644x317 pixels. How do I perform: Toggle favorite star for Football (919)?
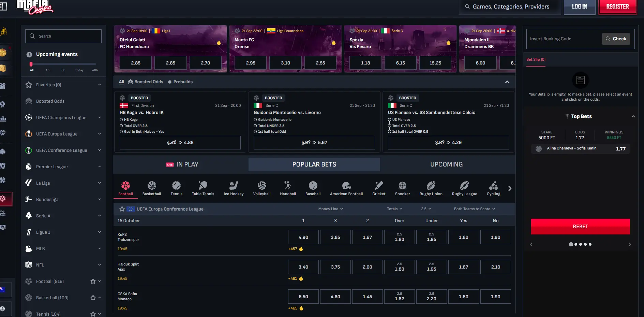tap(93, 281)
